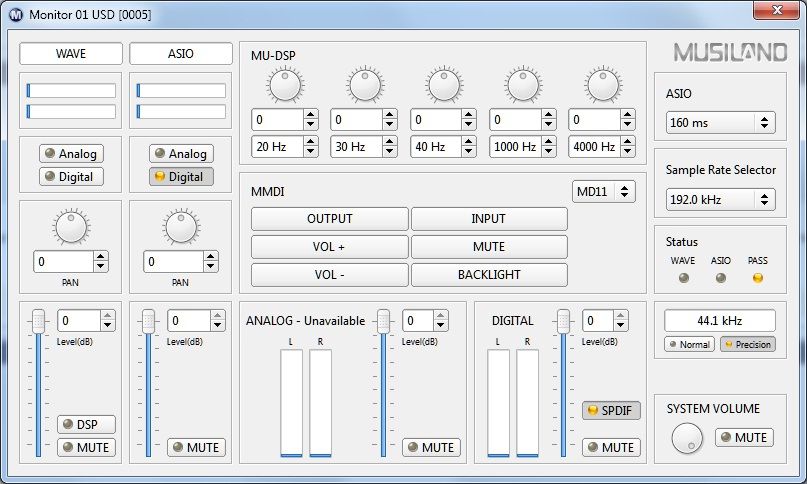Open the Sample Rate Selector dropdown
807x484 pixels.
coord(720,199)
